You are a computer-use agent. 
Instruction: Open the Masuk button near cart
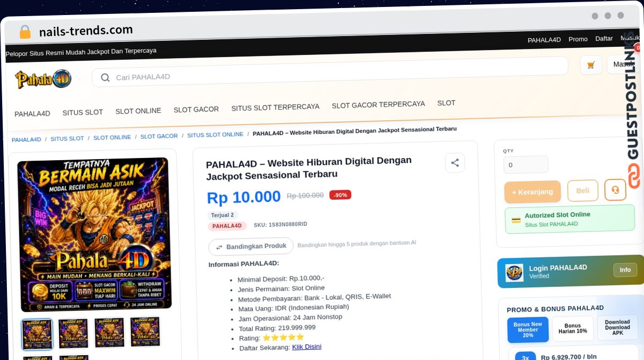[x=624, y=64]
